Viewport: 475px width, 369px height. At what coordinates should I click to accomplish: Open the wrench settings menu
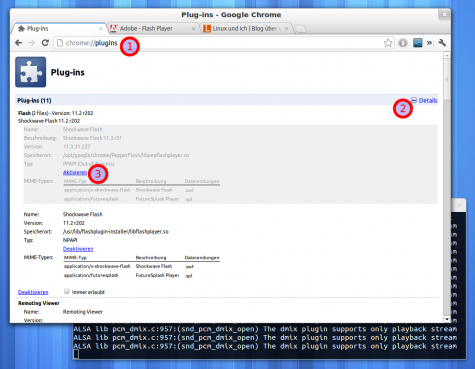(x=442, y=43)
